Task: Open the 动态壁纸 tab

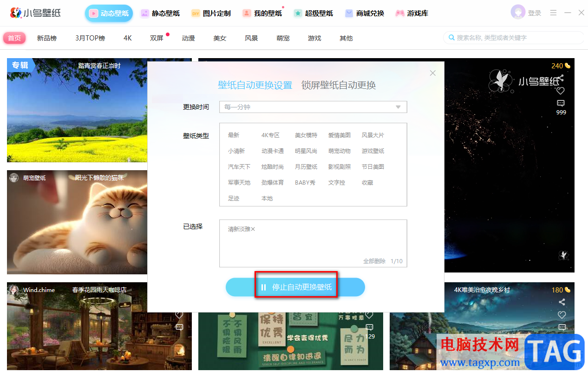Action: pyautogui.click(x=109, y=13)
